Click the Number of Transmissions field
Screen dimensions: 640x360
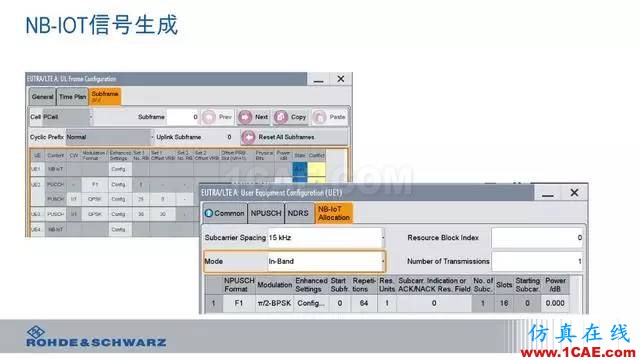537,261
